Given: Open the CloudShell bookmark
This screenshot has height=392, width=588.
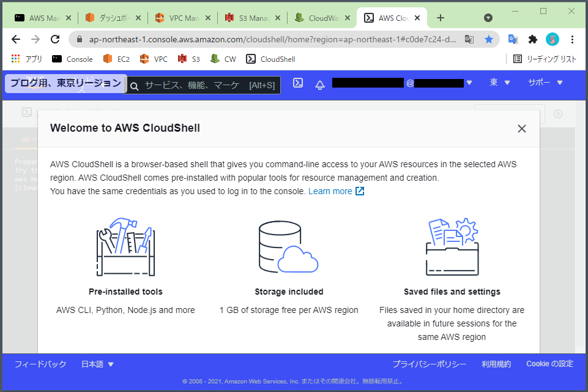Looking at the screenshot, I should (x=271, y=59).
